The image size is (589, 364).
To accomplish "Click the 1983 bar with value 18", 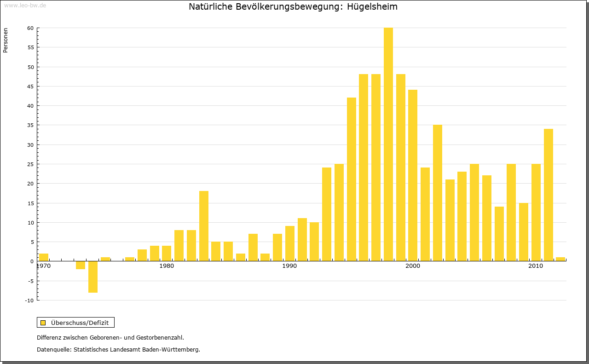I will coord(204,226).
